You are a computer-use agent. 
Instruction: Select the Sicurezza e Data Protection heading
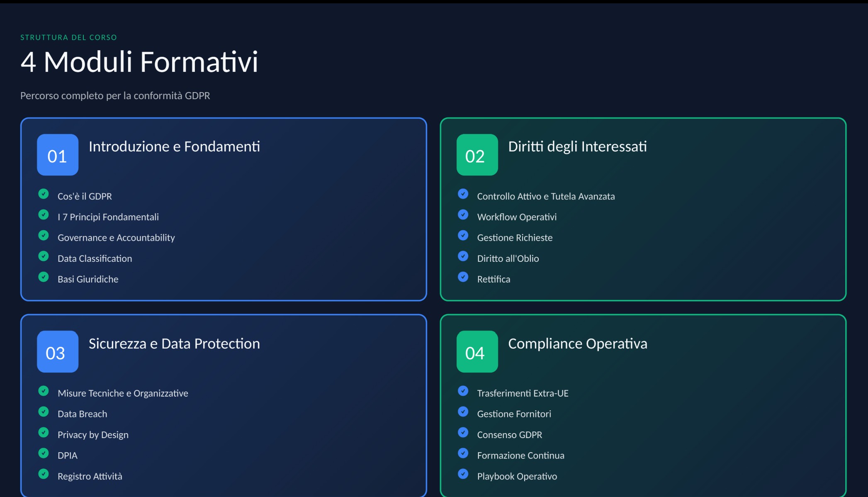(x=174, y=344)
